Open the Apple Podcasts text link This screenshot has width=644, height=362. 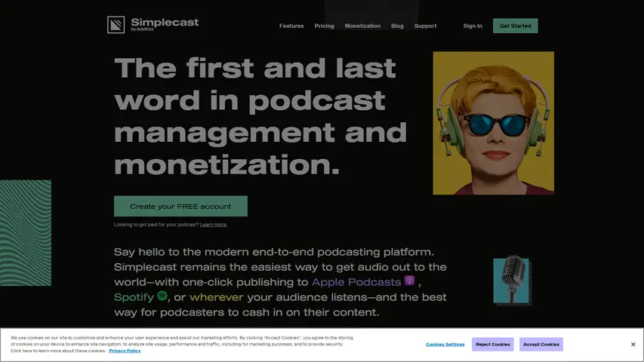[356, 282]
